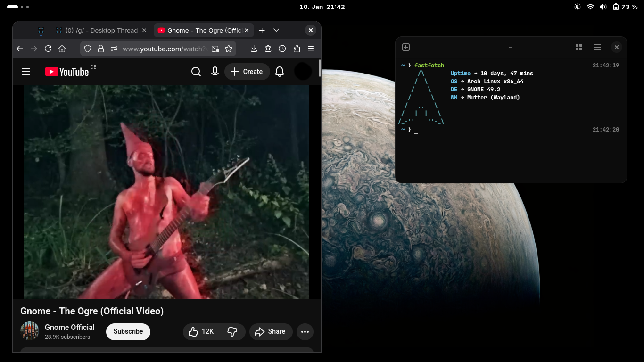
Task: Open the Gnome Official channel avatar
Action: (30, 331)
